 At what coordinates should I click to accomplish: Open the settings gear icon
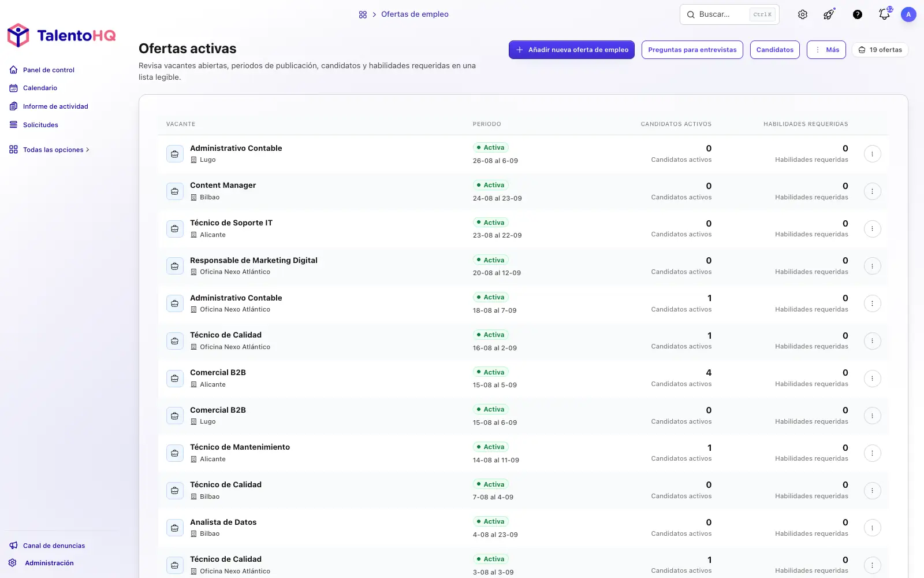[803, 14]
